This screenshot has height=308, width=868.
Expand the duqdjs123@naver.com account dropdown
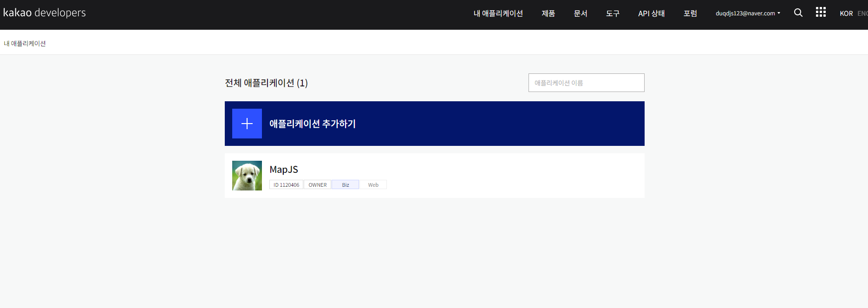748,13
